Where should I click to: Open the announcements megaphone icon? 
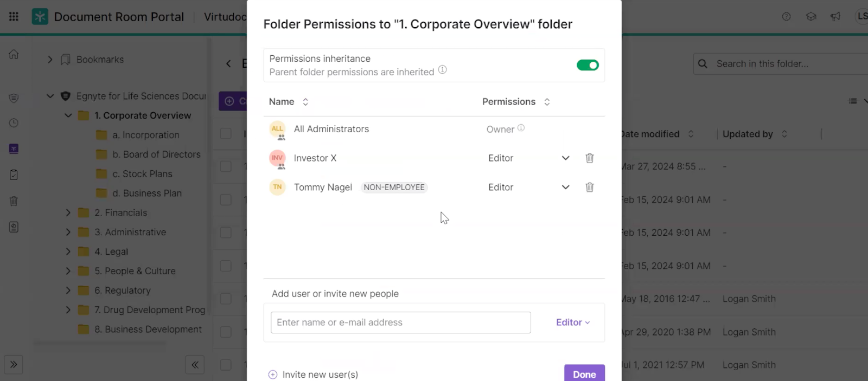pos(835,17)
